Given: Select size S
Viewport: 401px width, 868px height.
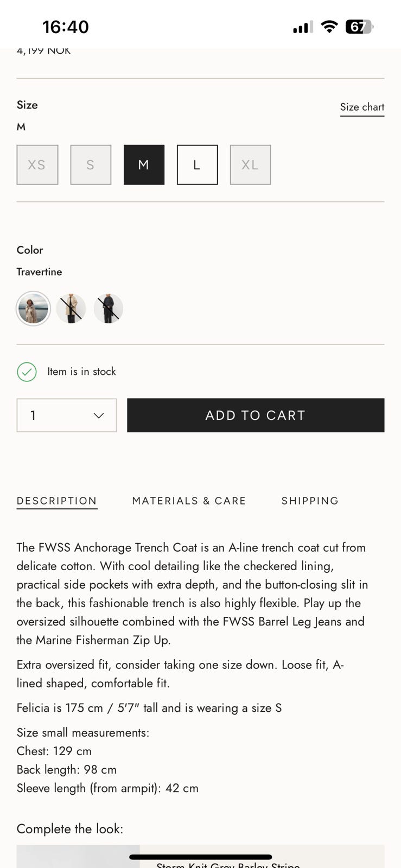Looking at the screenshot, I should coord(91,165).
